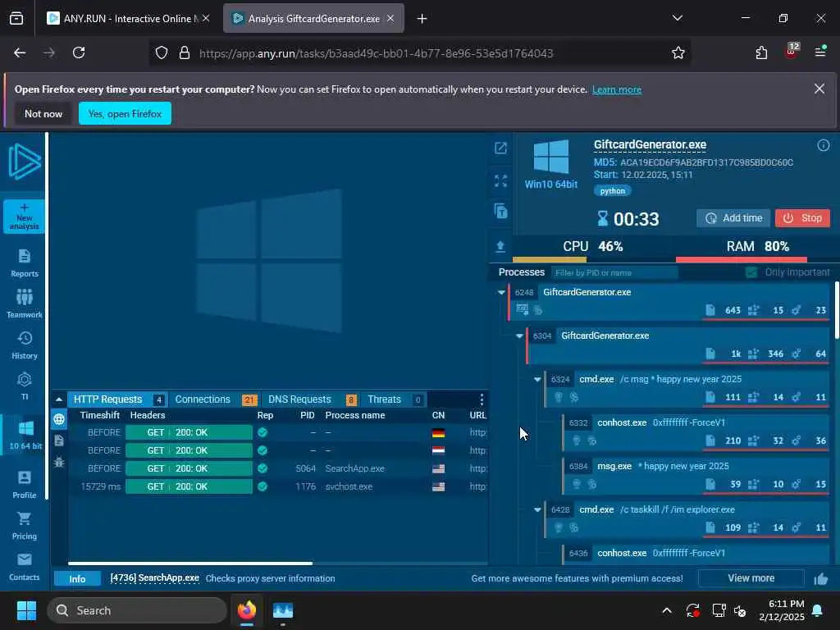This screenshot has width=840, height=630.
Task: Show hidden system tray icons
Action: coord(666,610)
